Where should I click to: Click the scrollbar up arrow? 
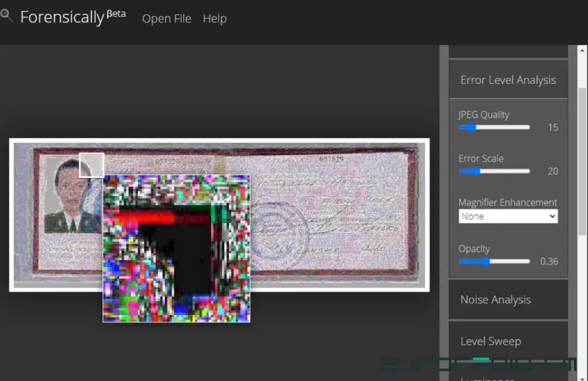(x=582, y=50)
